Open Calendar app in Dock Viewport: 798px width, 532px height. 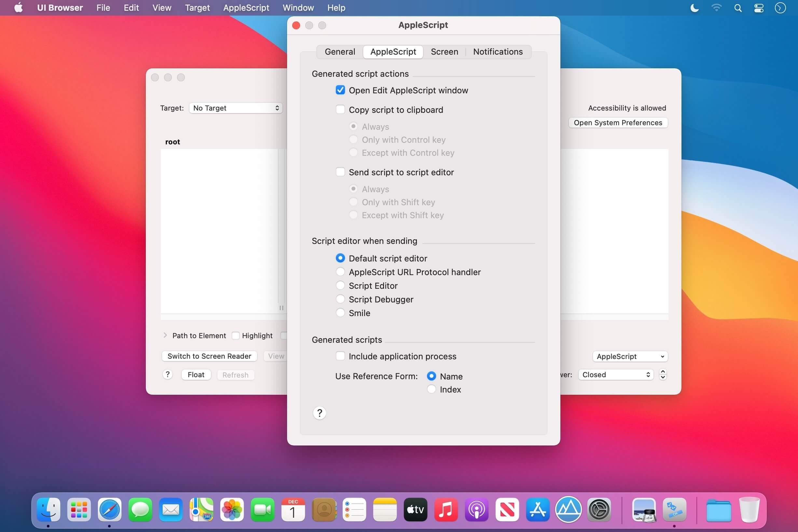(293, 510)
